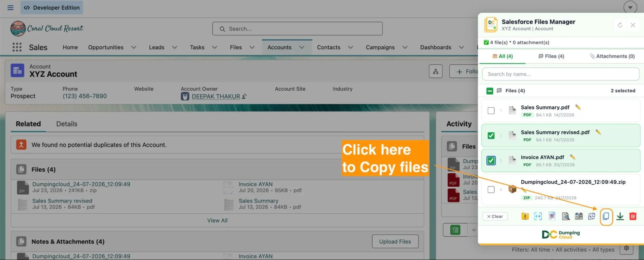Rename Sales Summary.pdf using its pencil icon
Image resolution: width=644 pixels, height=260 pixels.
pyautogui.click(x=578, y=107)
